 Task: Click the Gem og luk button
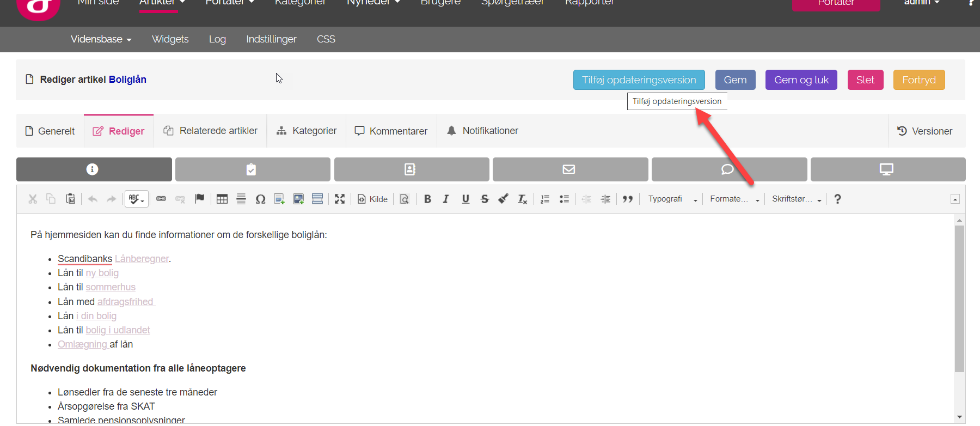click(801, 80)
